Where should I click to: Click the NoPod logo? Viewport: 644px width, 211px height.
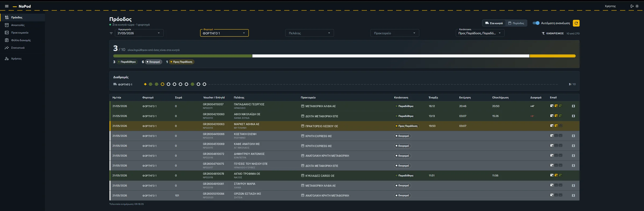point(22,6)
